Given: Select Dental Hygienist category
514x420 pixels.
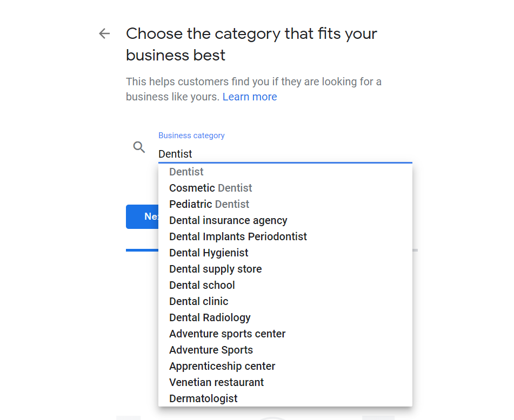Looking at the screenshot, I should tap(285, 253).
